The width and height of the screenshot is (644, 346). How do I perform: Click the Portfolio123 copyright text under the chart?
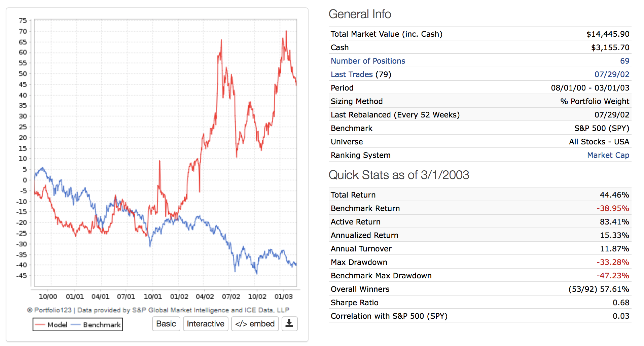point(158,310)
